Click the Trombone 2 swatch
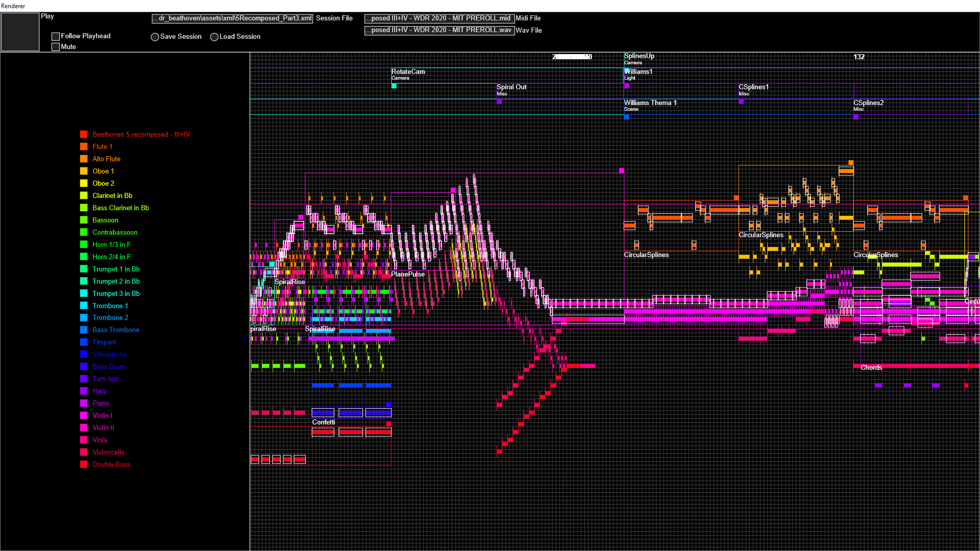The height and width of the screenshot is (551, 980). pos(84,317)
